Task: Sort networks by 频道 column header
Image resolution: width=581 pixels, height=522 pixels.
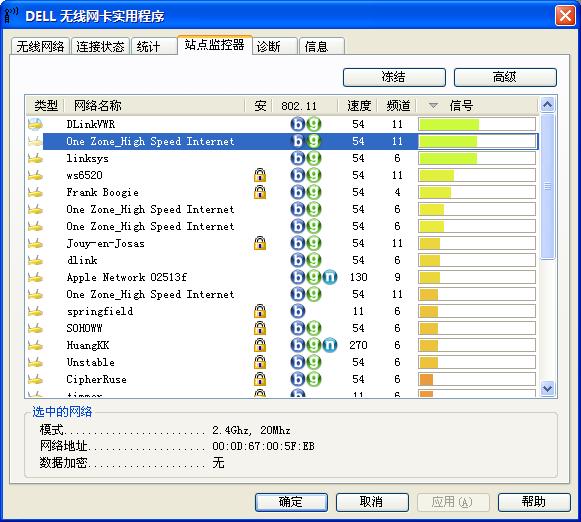Action: point(397,106)
